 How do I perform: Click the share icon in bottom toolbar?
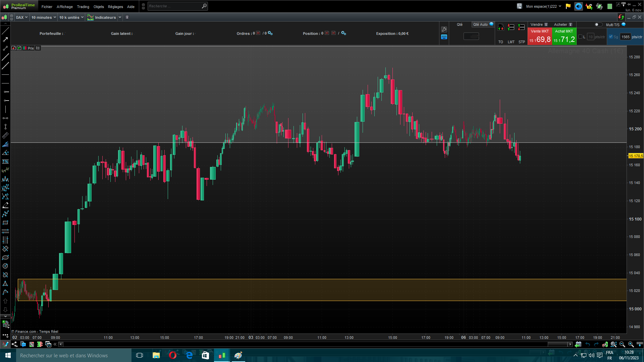click(x=14, y=344)
